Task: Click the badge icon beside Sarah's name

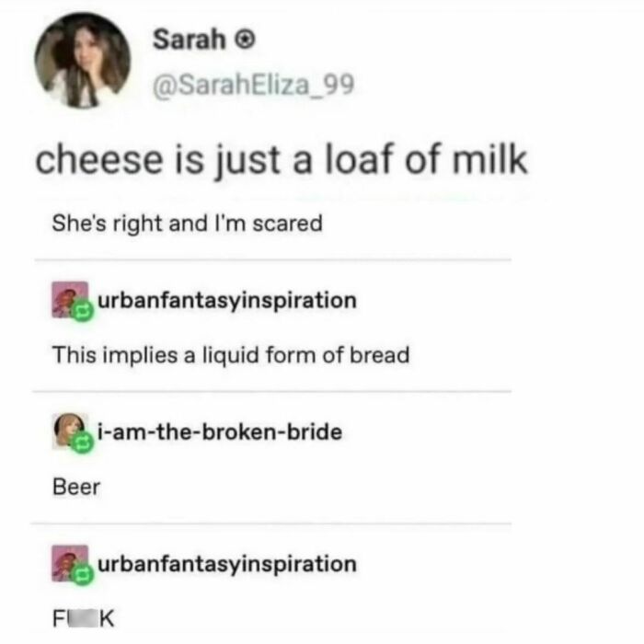Action: (245, 40)
